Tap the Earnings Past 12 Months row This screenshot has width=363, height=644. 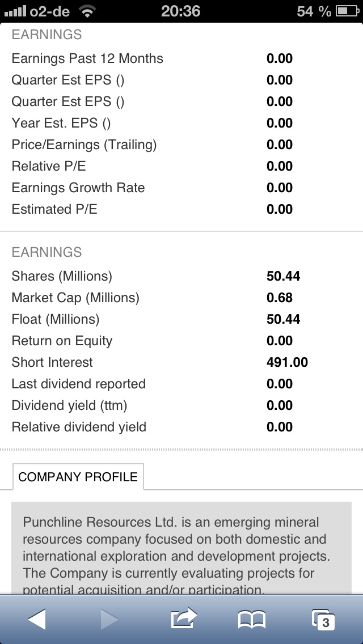87,58
